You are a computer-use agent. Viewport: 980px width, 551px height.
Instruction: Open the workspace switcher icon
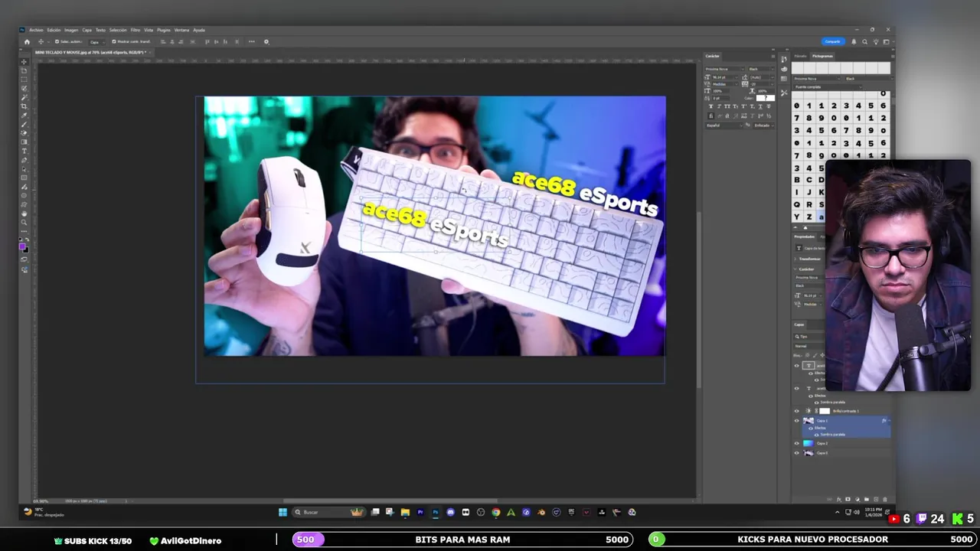pyautogui.click(x=886, y=41)
